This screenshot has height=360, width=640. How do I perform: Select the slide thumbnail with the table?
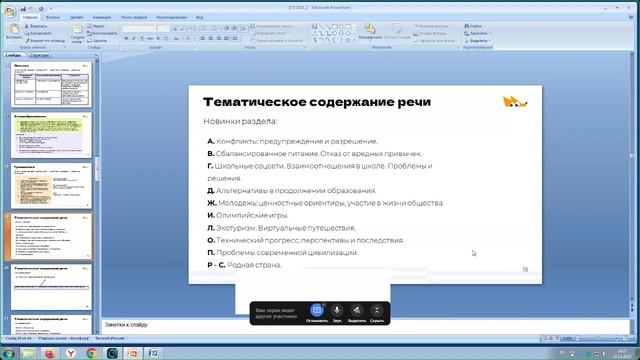51,84
